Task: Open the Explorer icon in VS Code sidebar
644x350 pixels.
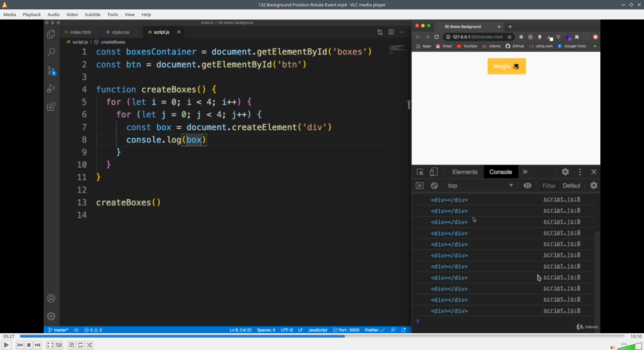Action: point(51,34)
